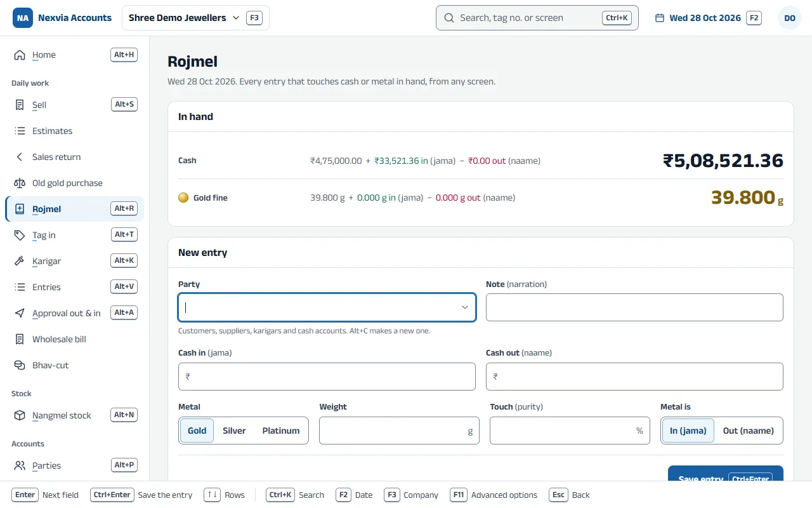The width and height of the screenshot is (812, 508).
Task: Click the Esc Back shortcut in footer
Action: (570, 495)
